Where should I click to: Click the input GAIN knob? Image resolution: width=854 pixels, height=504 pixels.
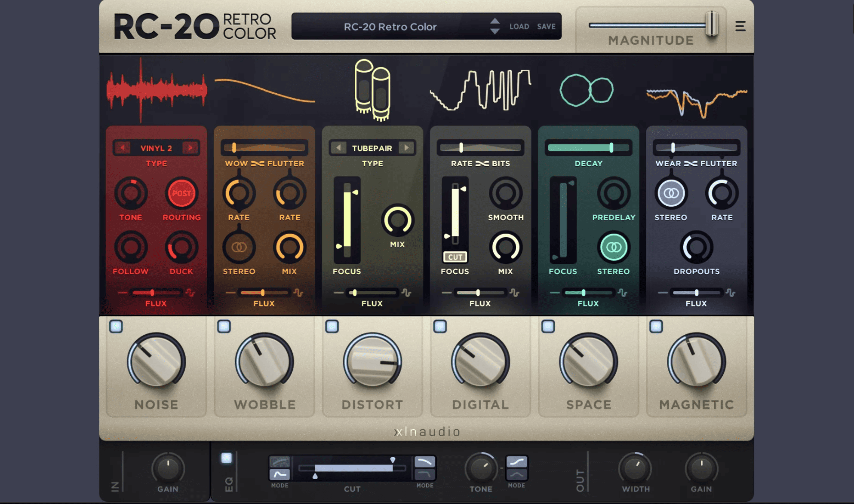pyautogui.click(x=168, y=469)
